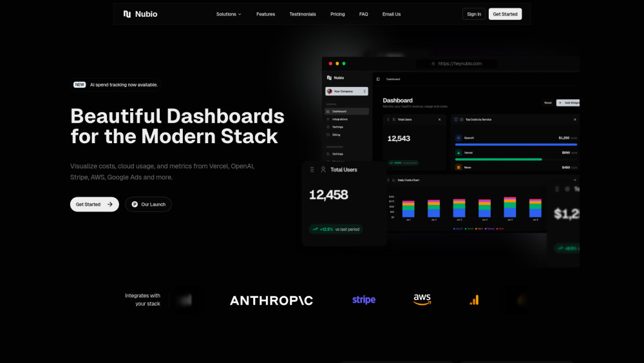Expand the Solutions dropdown menu
Screen dimensions: 644x363
[229, 14]
